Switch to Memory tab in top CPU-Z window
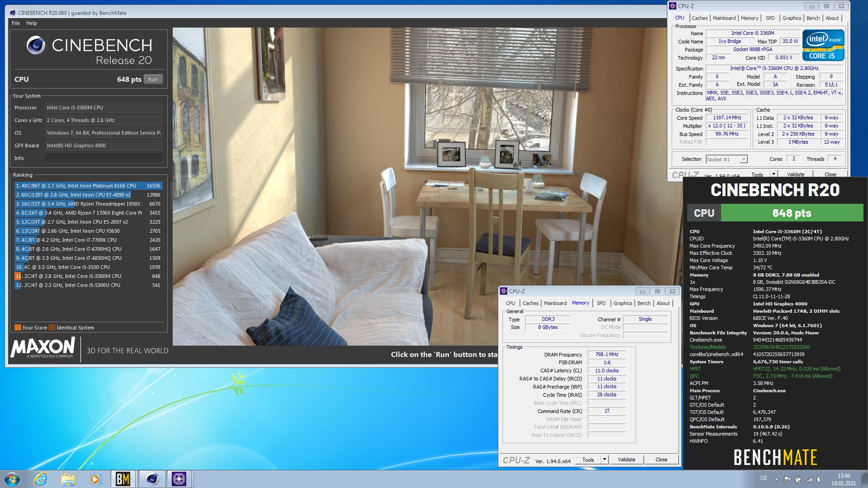Image resolution: width=868 pixels, height=488 pixels. 749,18
